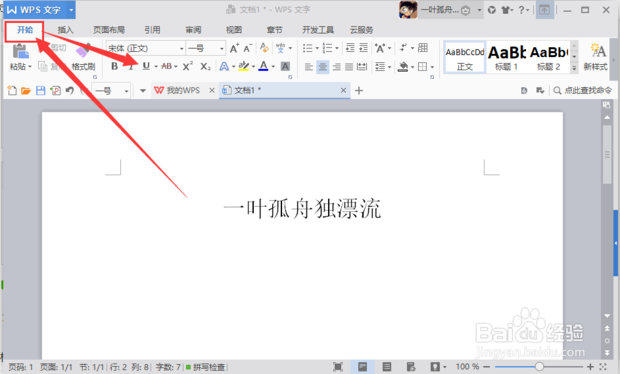Open the font name dropdown
The image size is (620, 374).
[x=182, y=49]
